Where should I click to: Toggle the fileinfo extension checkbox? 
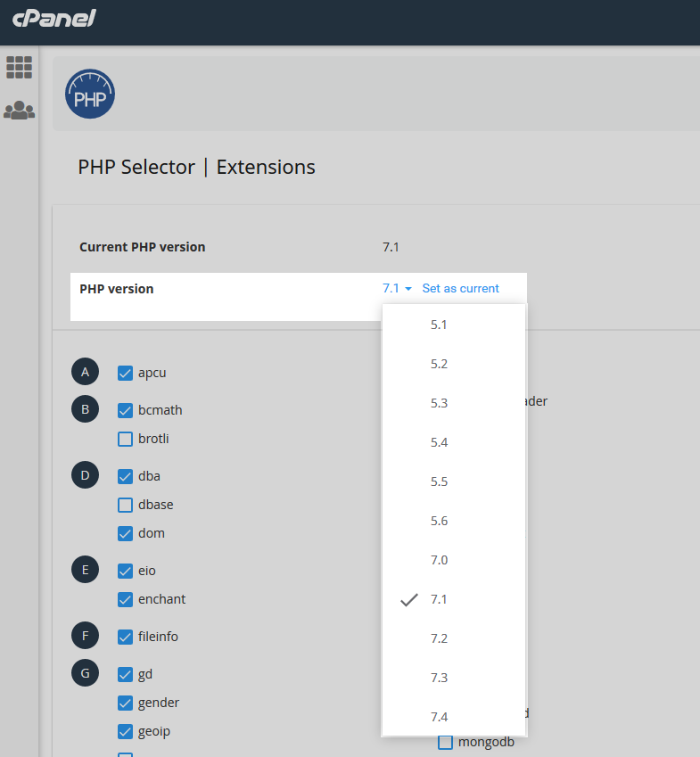125,638
